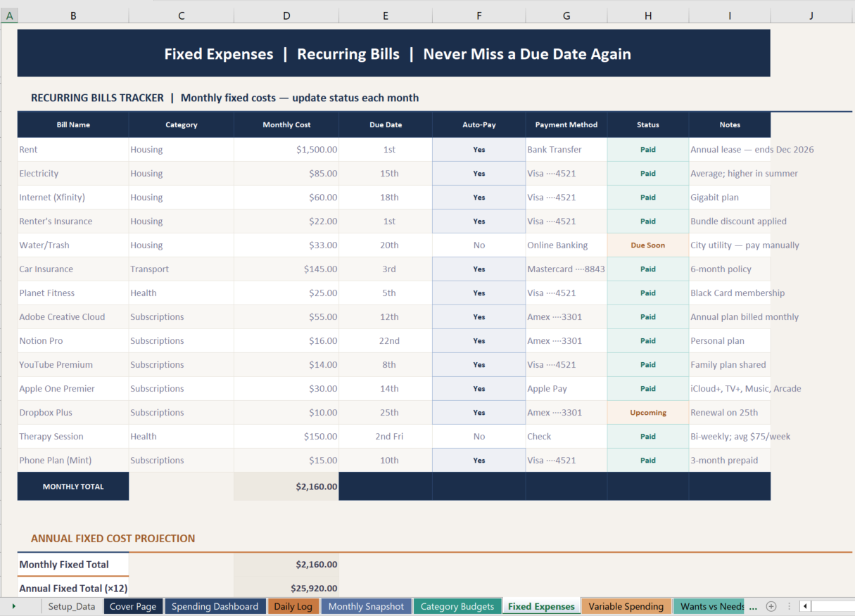Screen dimensions: 855x616
Task: Select column A header
Action: 9,15
